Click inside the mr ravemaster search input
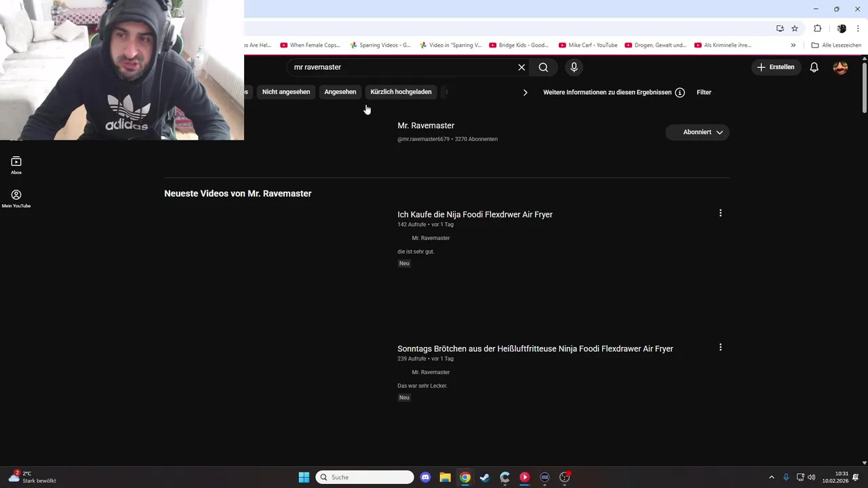The image size is (868, 488). pyautogui.click(x=400, y=67)
